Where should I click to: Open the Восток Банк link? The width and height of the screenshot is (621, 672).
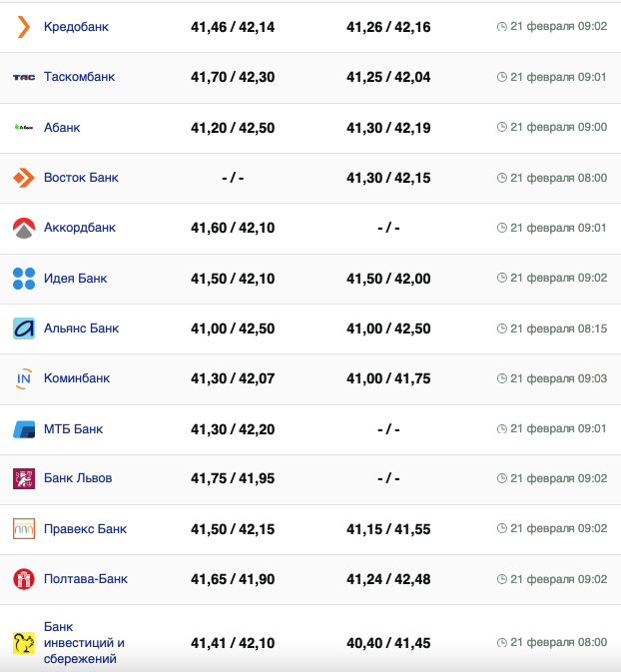point(81,178)
